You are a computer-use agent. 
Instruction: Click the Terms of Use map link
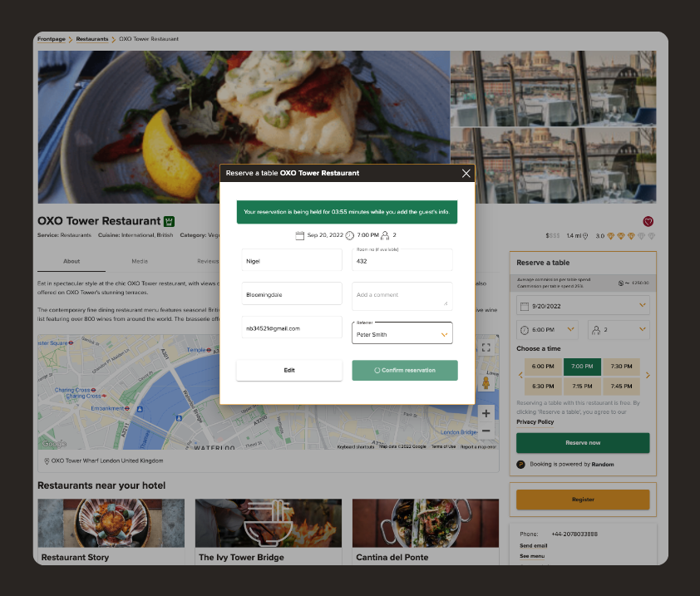point(443,446)
